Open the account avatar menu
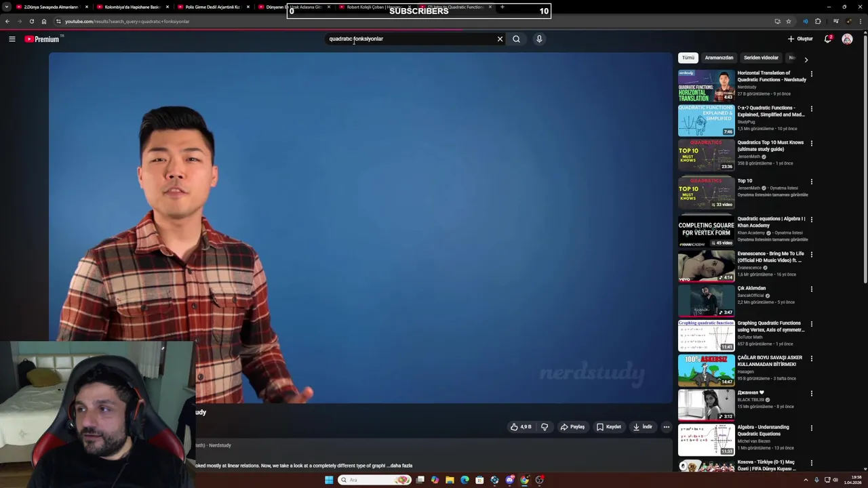Viewport: 868px width, 488px height. [847, 39]
